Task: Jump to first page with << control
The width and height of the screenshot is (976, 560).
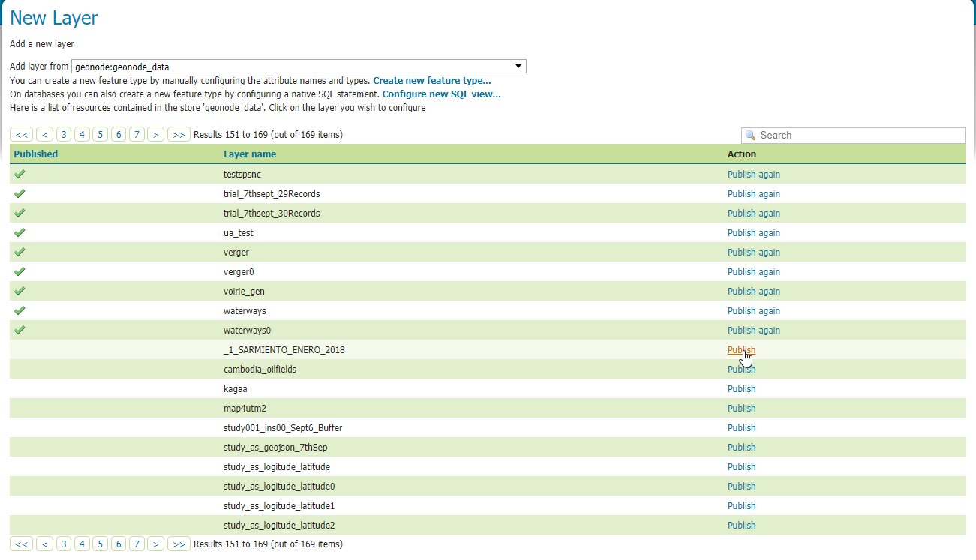Action: (22, 133)
